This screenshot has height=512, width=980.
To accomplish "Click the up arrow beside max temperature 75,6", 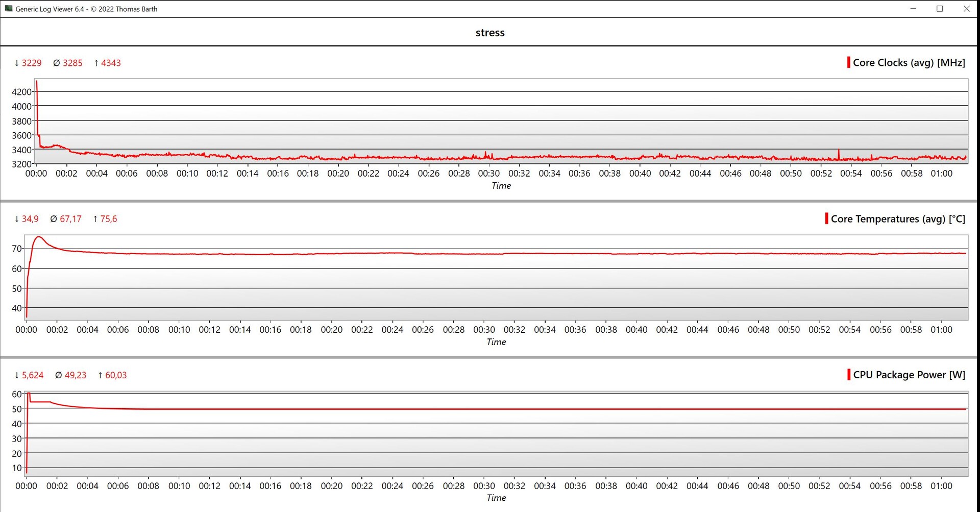I will tap(95, 219).
